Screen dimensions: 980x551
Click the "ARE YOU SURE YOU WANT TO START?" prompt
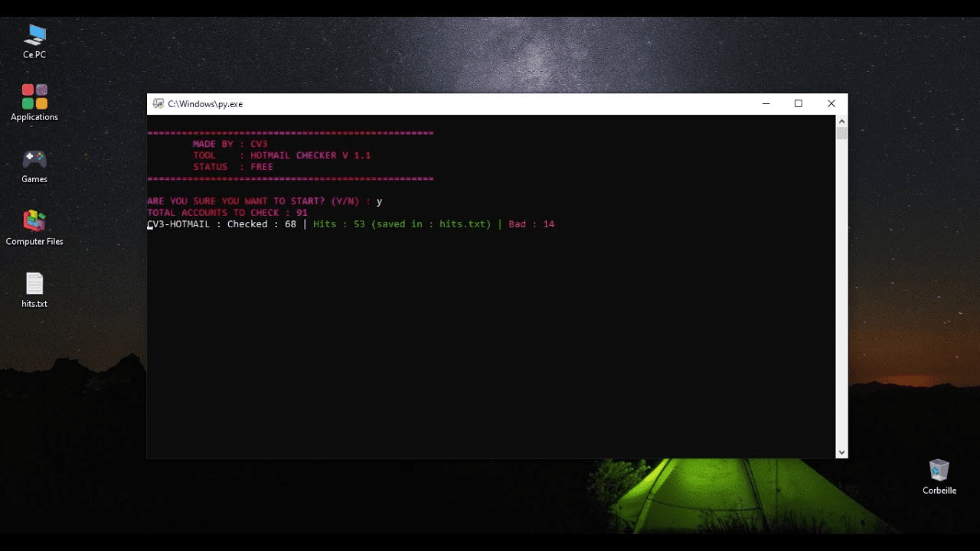click(x=236, y=201)
